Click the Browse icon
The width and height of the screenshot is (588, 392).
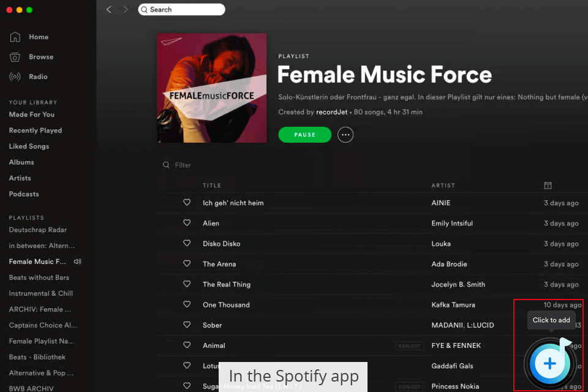coord(15,56)
